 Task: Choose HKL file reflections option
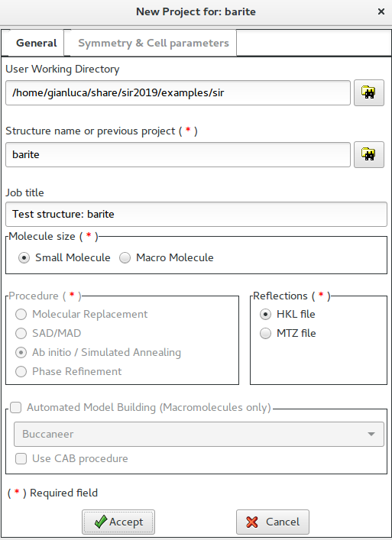point(265,314)
